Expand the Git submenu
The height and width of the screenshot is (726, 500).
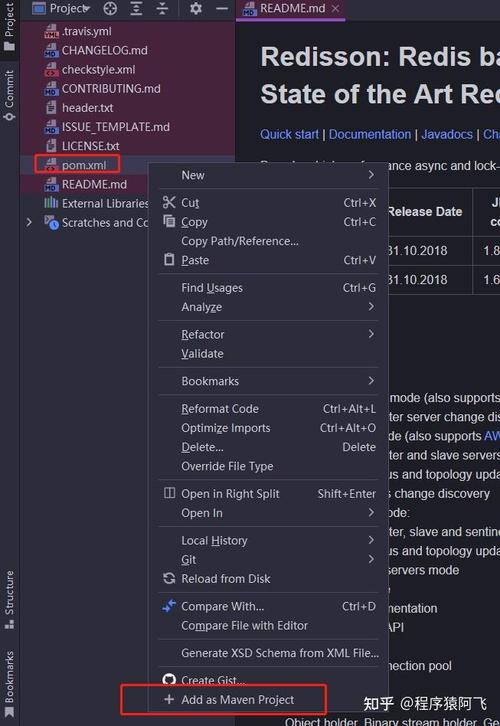tap(269, 560)
